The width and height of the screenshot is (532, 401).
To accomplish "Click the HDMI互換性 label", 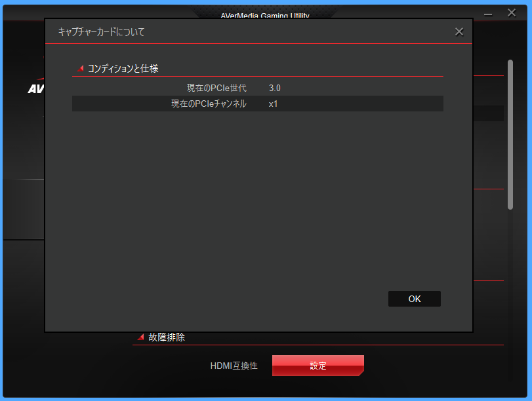I will (234, 366).
